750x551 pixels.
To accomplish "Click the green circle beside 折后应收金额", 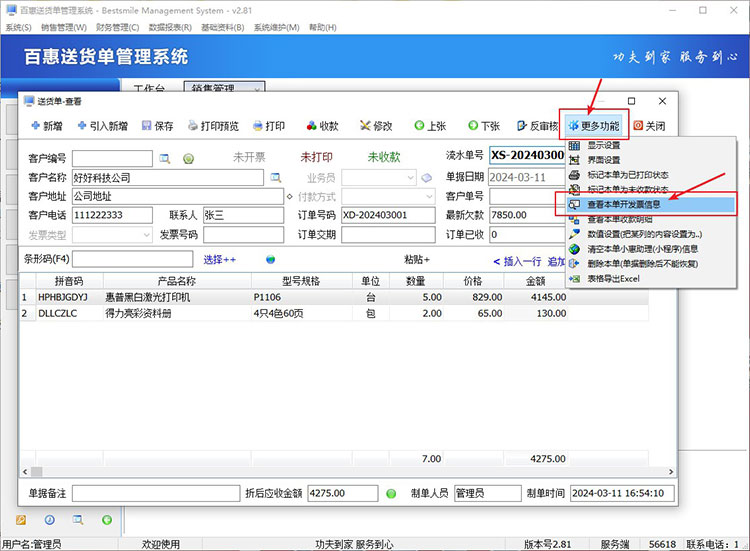I will coord(391,494).
